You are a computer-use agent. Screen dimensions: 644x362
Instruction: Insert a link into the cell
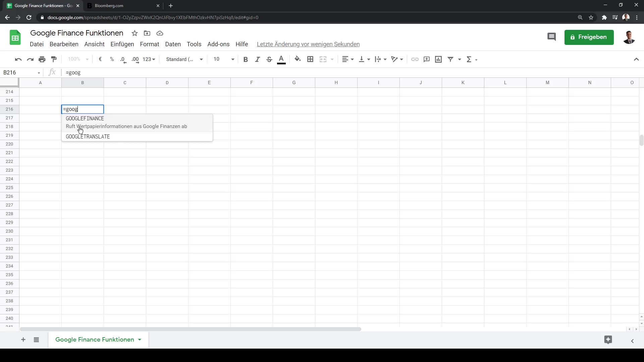(415, 59)
